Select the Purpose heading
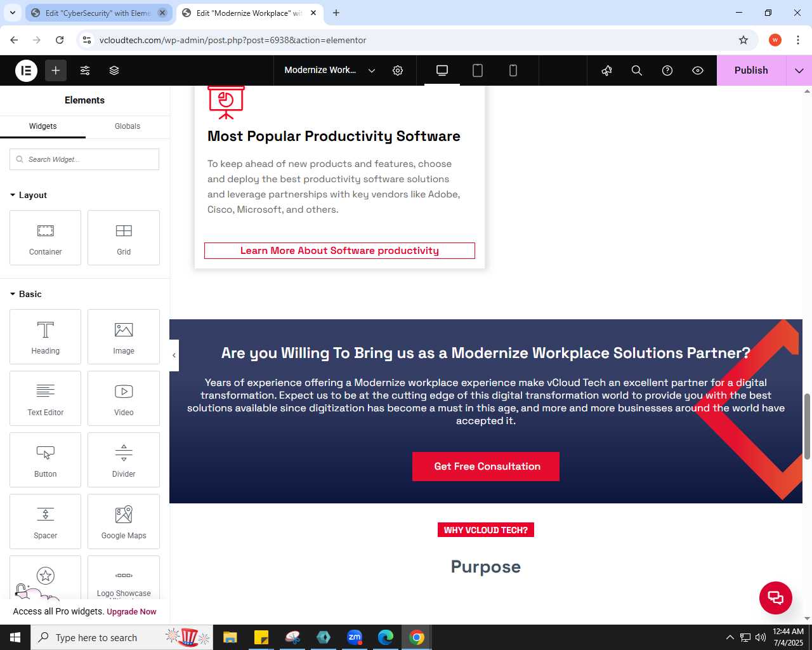This screenshot has height=650, width=812. [486, 567]
